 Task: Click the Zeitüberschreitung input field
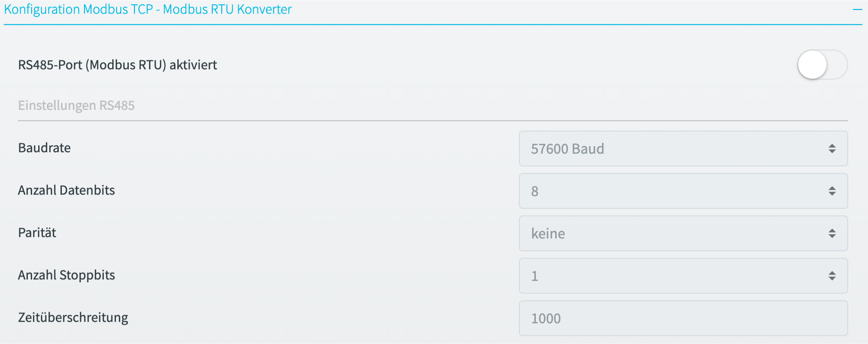683,318
